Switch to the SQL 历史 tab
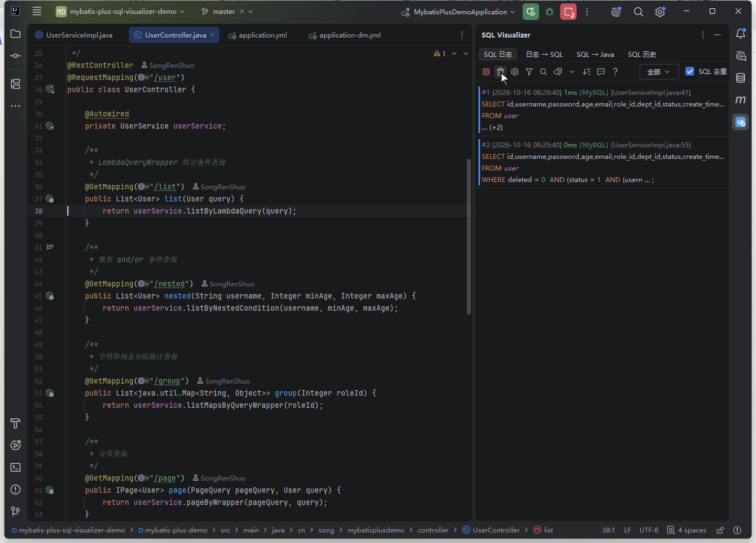The image size is (756, 543). (x=642, y=54)
